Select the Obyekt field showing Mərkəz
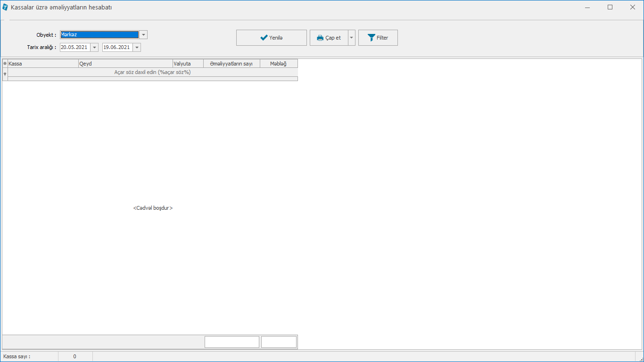The width and height of the screenshot is (644, 362). coord(99,34)
